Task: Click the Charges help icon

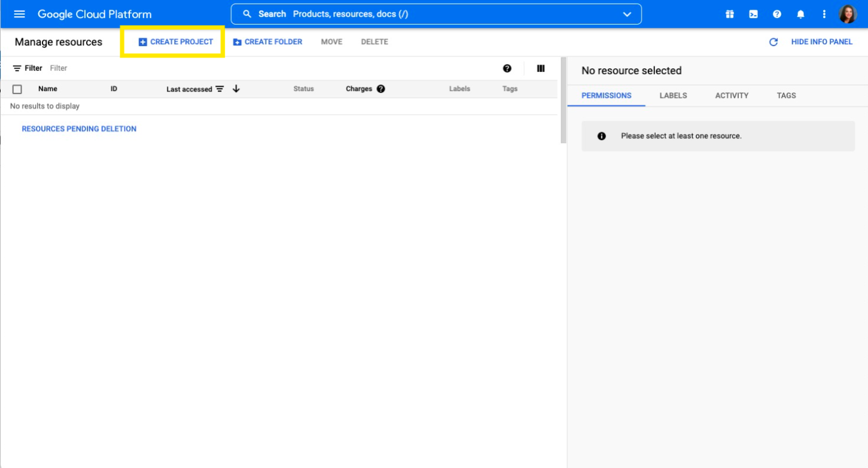Action: coord(380,89)
